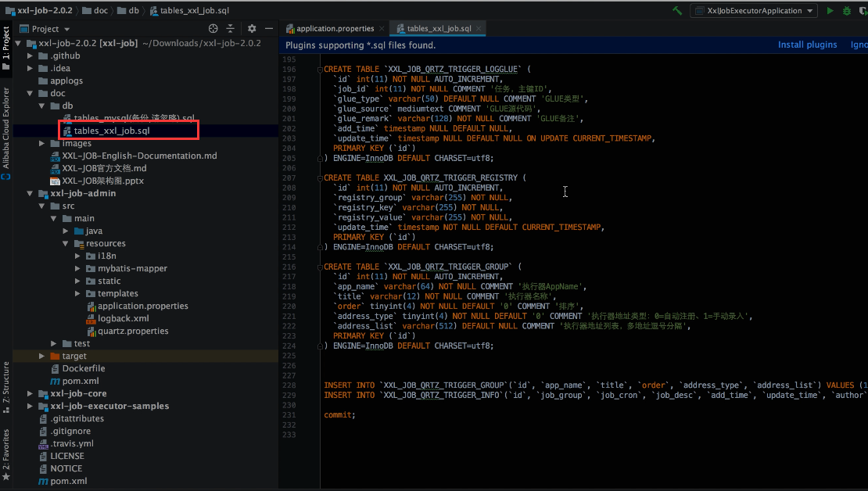Viewport: 868px width, 491px height.
Task: Open Project panel settings gear
Action: pos(252,29)
